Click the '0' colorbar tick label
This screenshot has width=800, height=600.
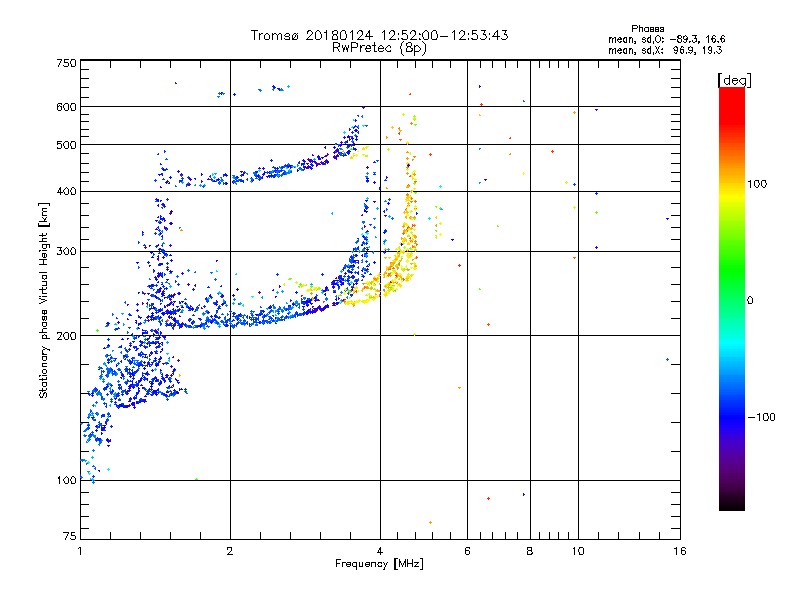[750, 300]
